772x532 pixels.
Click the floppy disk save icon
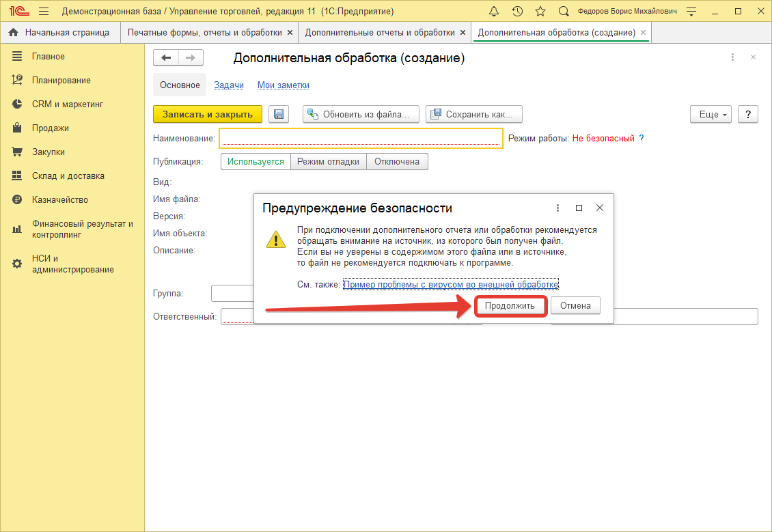279,115
